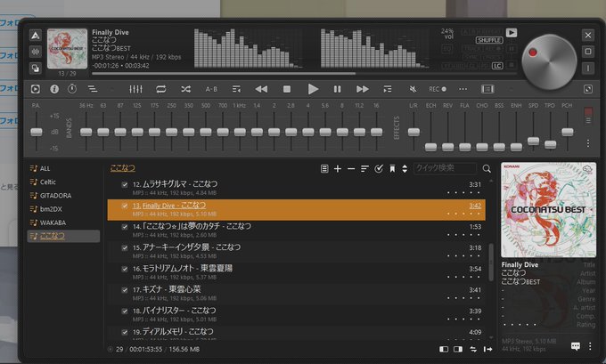The width and height of the screenshot is (606, 364).
Task: Click the playback progress seek bar
Action: coord(304,73)
